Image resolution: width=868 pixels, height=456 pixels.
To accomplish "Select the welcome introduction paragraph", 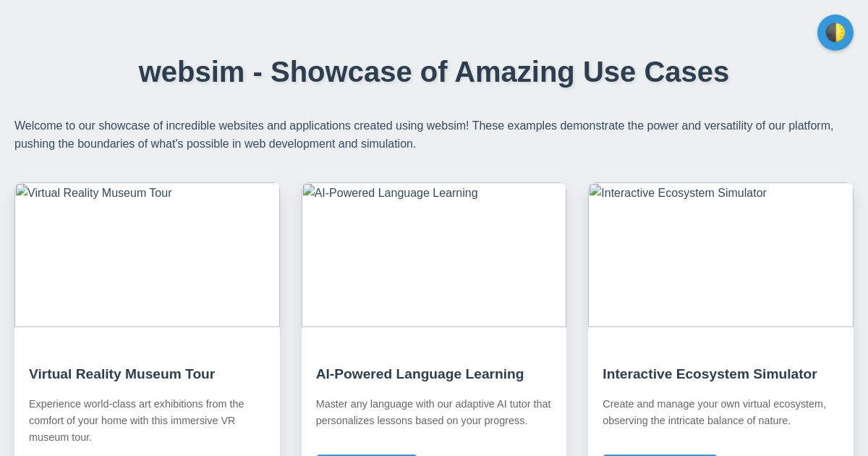I will click(x=424, y=135).
